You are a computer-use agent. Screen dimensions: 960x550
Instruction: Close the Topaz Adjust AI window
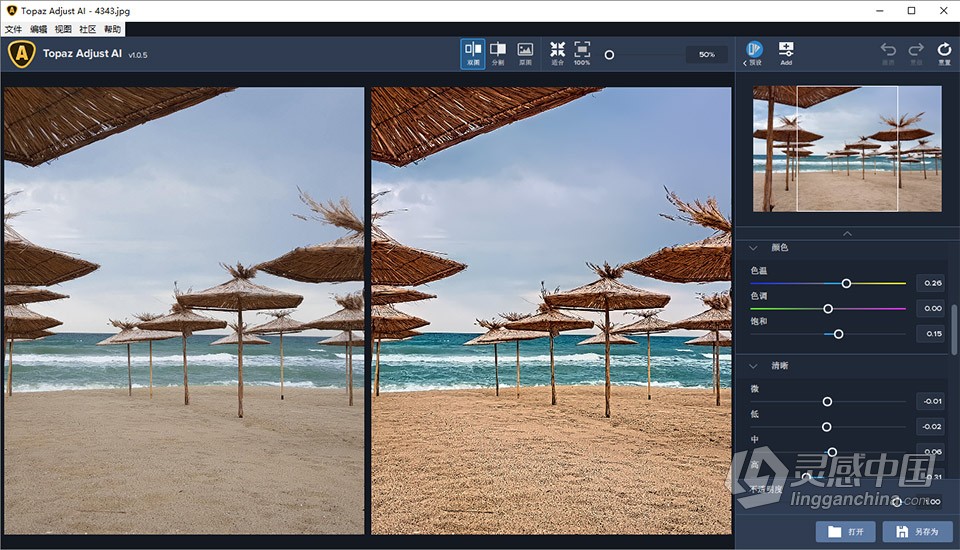pos(943,10)
